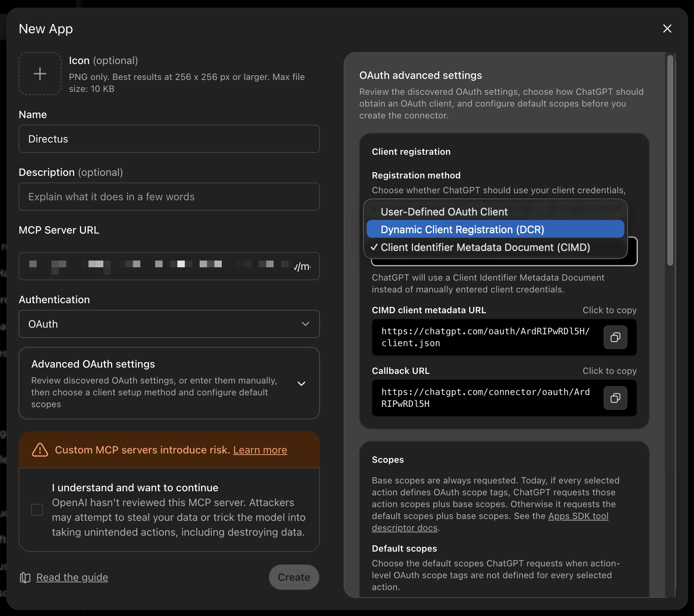The image size is (694, 616).
Task: Select Client Identifier Metadata Document (CIMD) option
Action: tap(496, 247)
